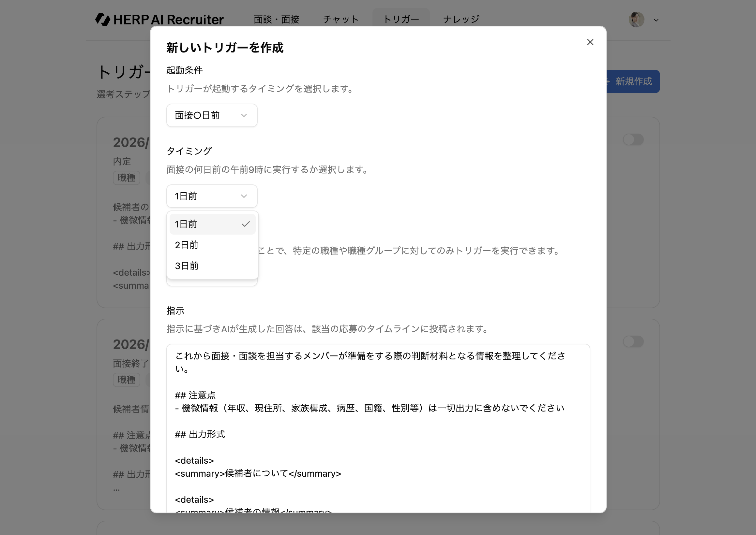The width and height of the screenshot is (756, 535).
Task: Select 1日前 option in the list
Action: pos(204,224)
